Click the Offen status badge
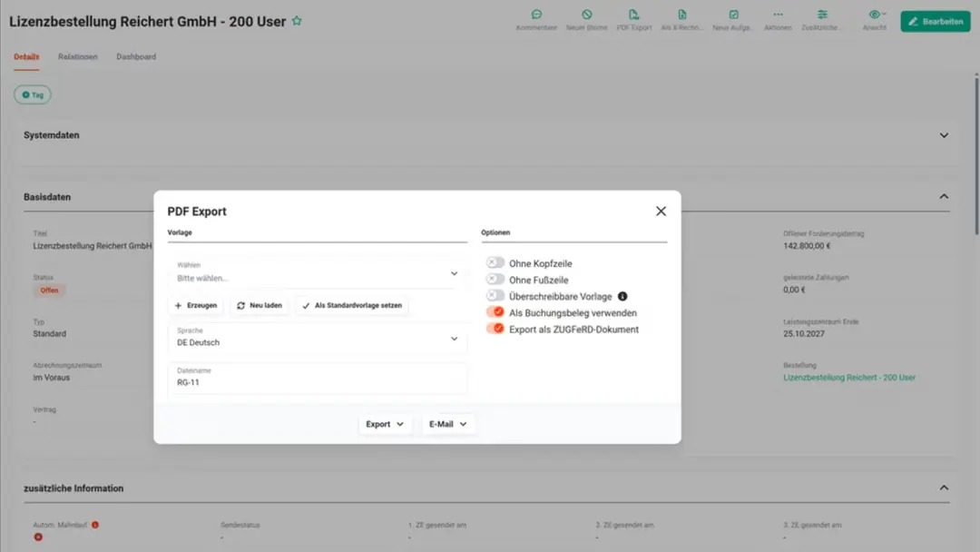 click(49, 290)
